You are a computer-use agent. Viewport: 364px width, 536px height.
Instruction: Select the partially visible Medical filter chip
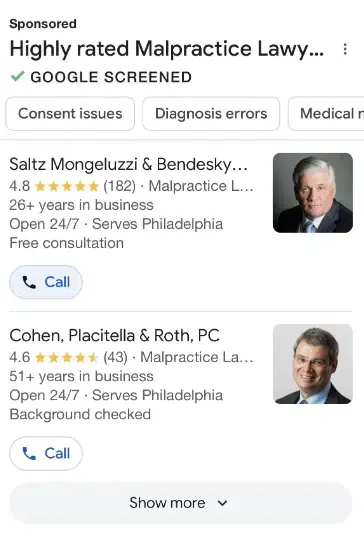click(326, 113)
